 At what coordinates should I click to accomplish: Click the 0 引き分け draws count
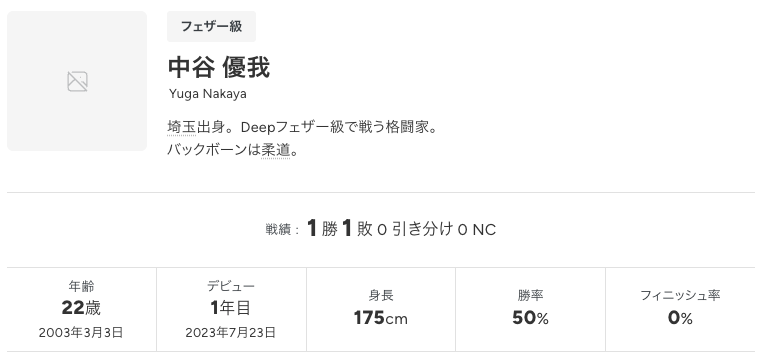tap(415, 229)
